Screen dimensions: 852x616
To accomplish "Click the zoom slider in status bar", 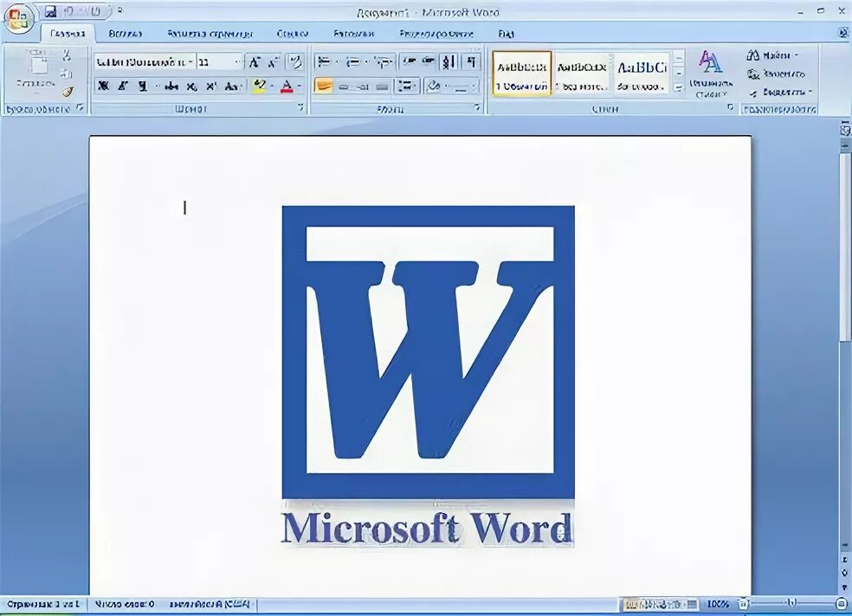I will (x=792, y=603).
